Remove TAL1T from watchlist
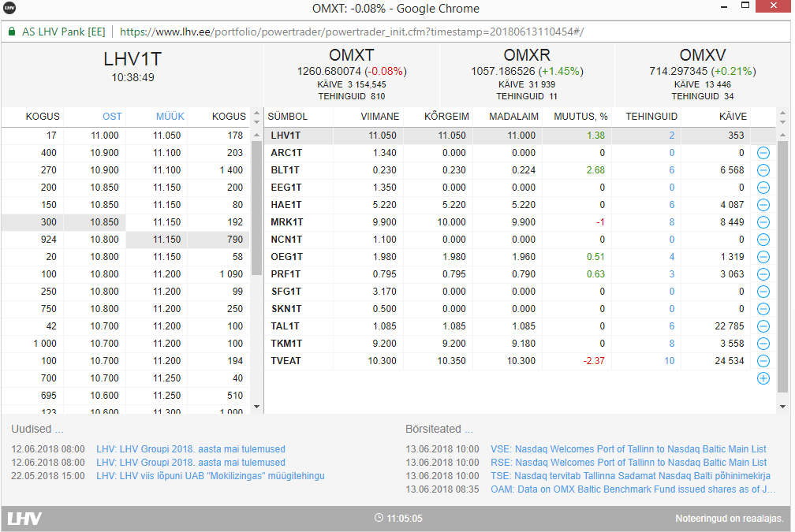This screenshot has width=795, height=532. 763,326
